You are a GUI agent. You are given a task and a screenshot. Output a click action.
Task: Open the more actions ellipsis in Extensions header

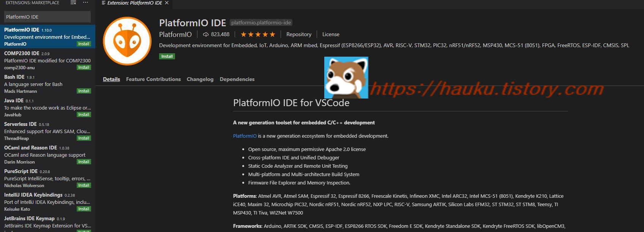[x=86, y=3]
